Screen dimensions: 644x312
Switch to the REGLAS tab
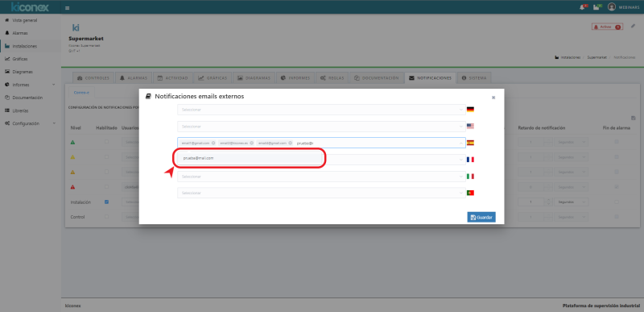[332, 77]
